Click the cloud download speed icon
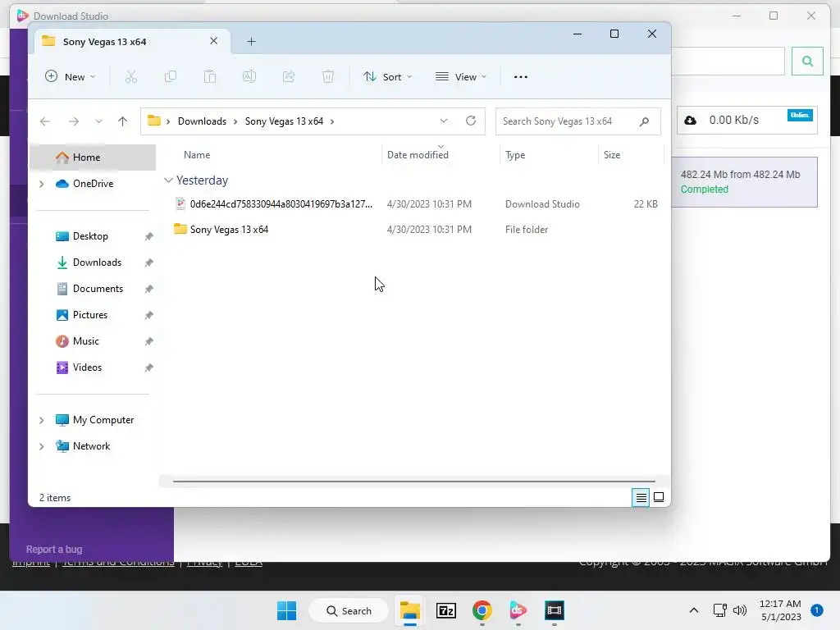 click(690, 120)
